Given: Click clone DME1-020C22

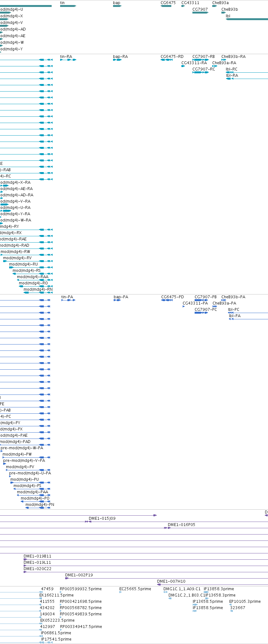Looking at the screenshot, I should pyautogui.click(x=146, y=572).
